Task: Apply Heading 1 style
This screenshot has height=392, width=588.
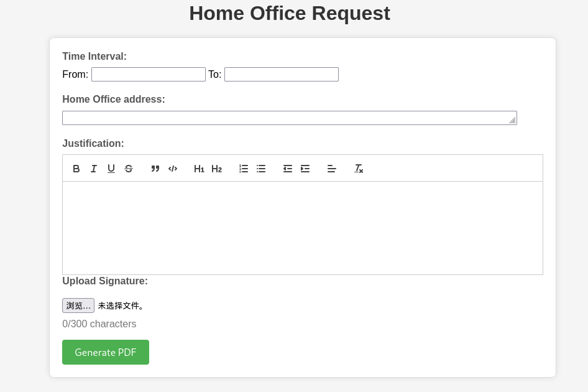Action: tap(199, 169)
